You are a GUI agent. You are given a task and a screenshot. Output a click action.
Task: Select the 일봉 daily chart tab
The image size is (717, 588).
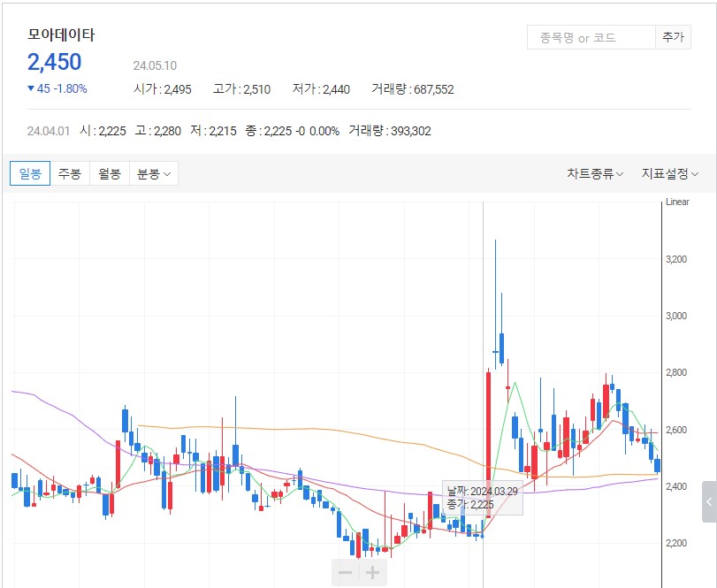click(x=30, y=173)
